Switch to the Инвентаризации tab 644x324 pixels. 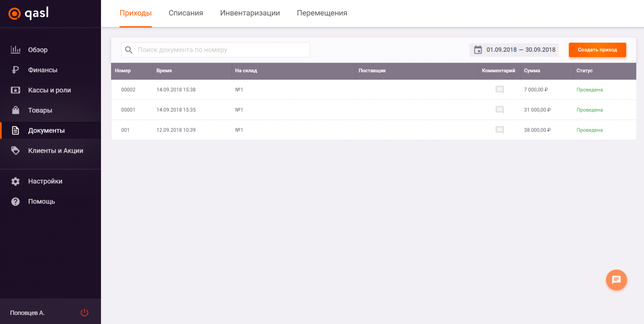[x=250, y=13]
